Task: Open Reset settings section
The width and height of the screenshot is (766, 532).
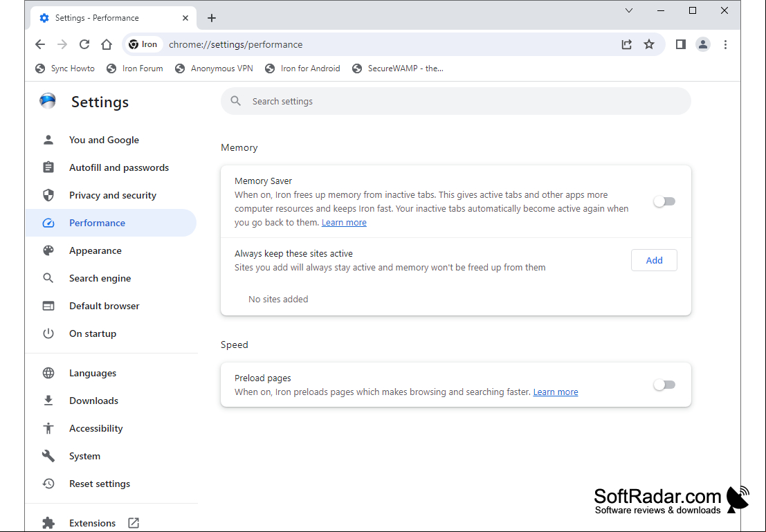Action: tap(111, 484)
